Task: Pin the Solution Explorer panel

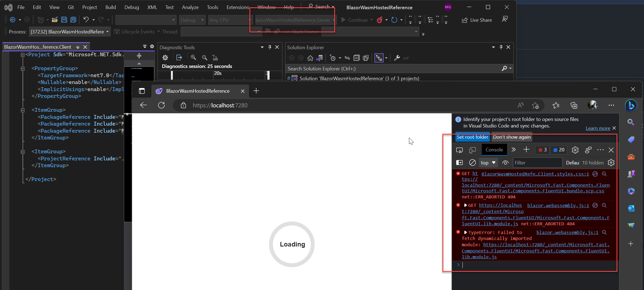Action: point(501,47)
